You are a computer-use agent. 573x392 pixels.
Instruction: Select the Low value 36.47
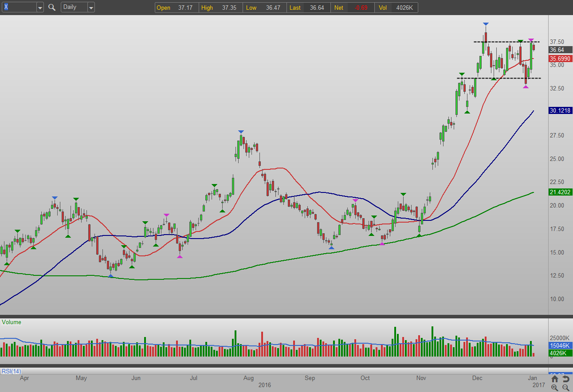[x=272, y=8]
